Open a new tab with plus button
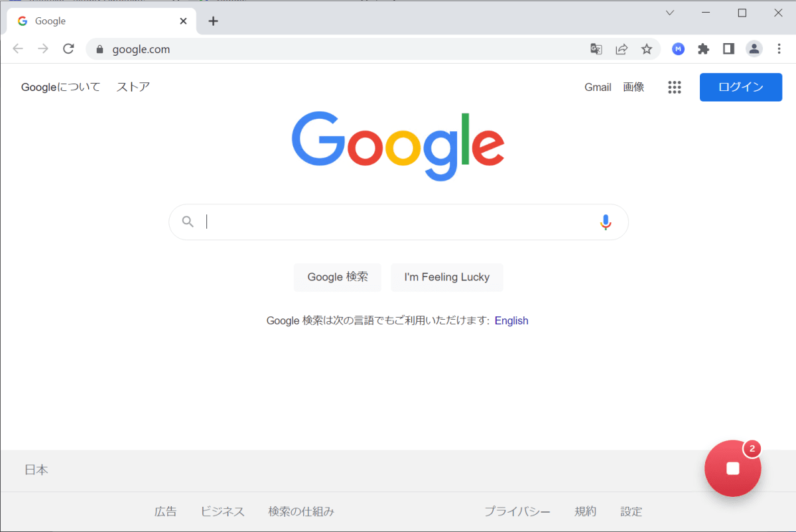 [213, 21]
